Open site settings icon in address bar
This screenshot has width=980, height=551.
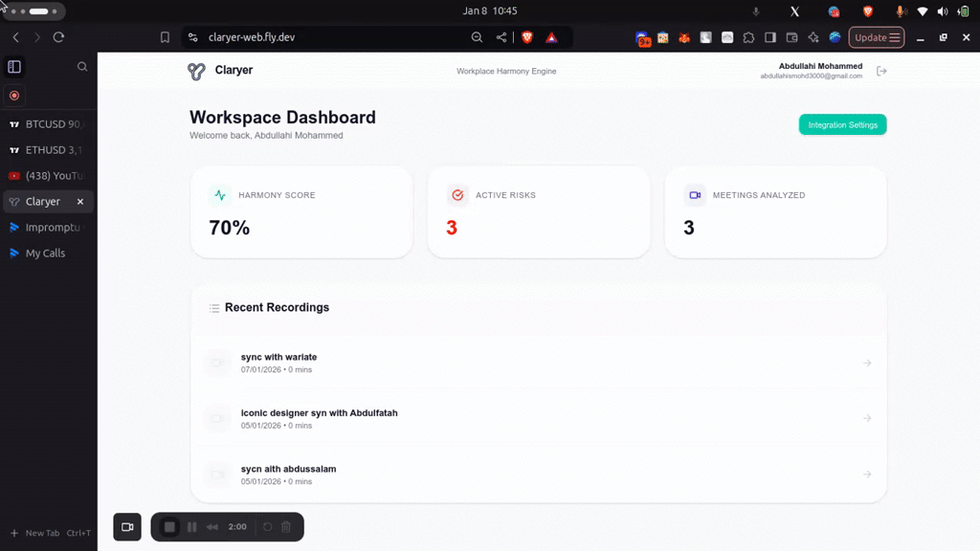[193, 37]
